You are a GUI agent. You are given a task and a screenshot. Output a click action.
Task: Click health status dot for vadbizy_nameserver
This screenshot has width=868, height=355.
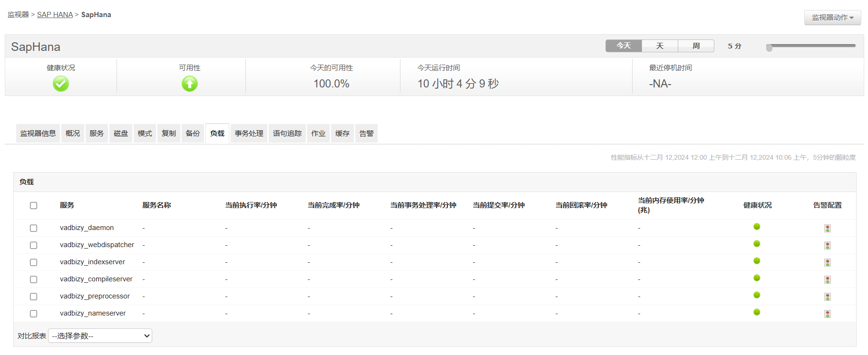[x=757, y=312]
